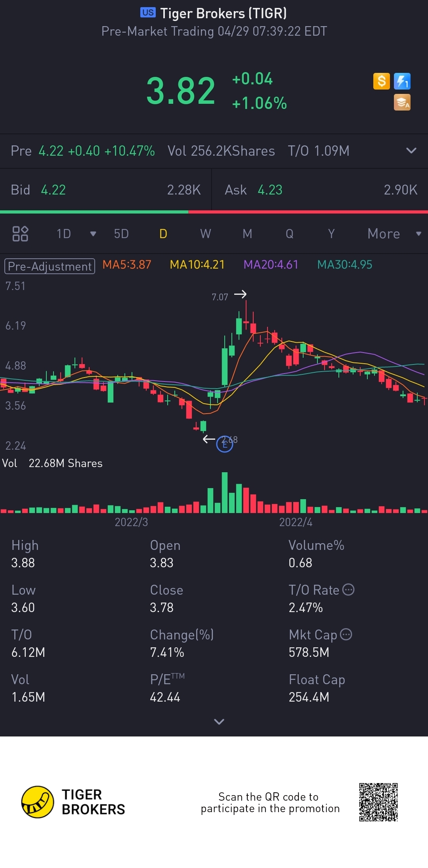Tap the Volume% 0.68 stat
This screenshot has width=428, height=868.
pos(316,554)
